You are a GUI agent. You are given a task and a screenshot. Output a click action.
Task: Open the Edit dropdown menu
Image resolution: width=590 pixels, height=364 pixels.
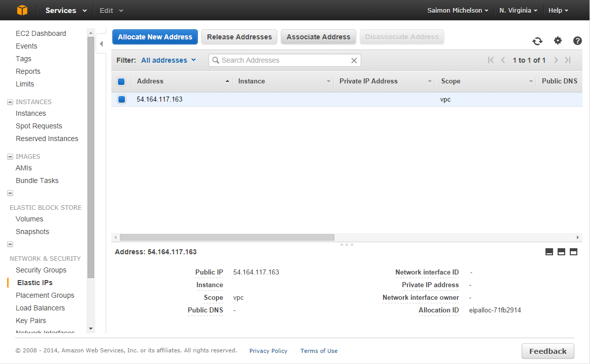tap(111, 11)
